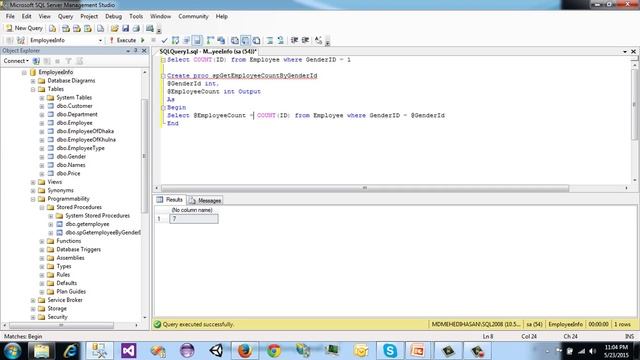Switch output to Results to Text
Image resolution: width=640 pixels, height=360 pixels.
tap(235, 40)
